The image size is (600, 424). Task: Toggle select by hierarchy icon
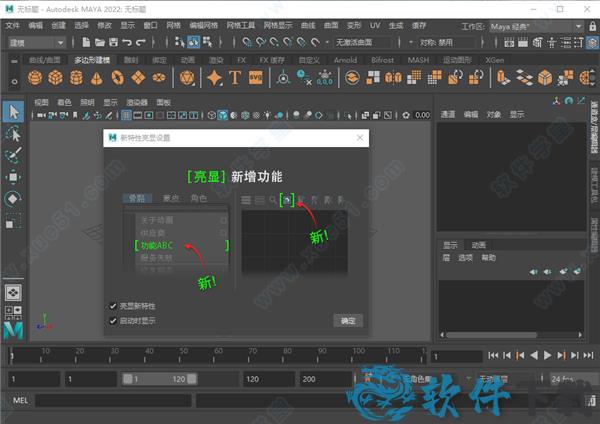pyautogui.click(x=179, y=42)
